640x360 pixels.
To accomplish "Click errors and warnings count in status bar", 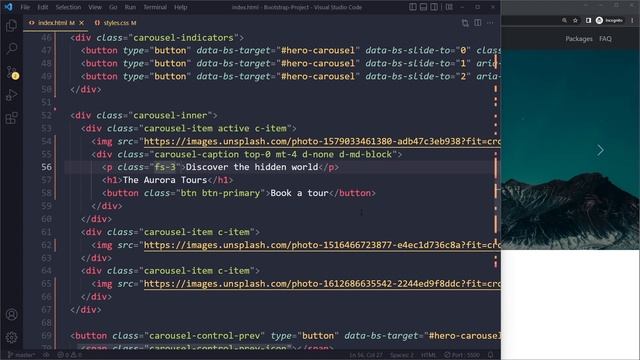I will point(69,355).
